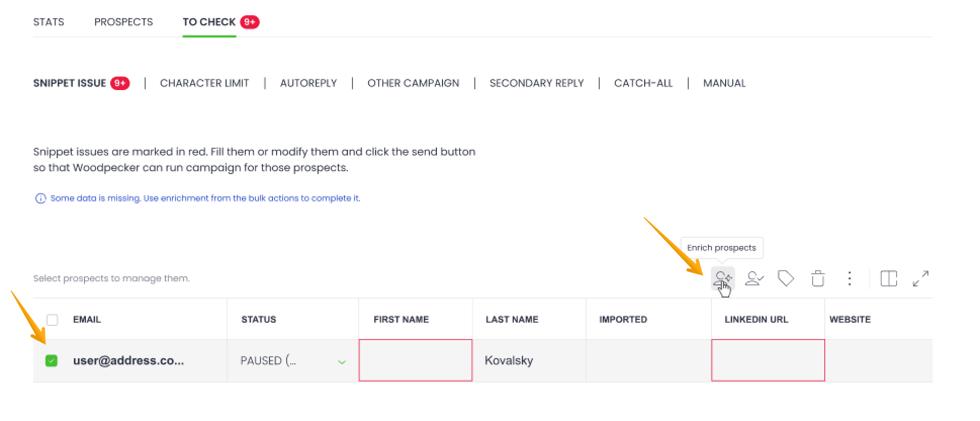Tick the select-all checkbox in header
The width and height of the screenshot is (980, 421).
(x=52, y=320)
